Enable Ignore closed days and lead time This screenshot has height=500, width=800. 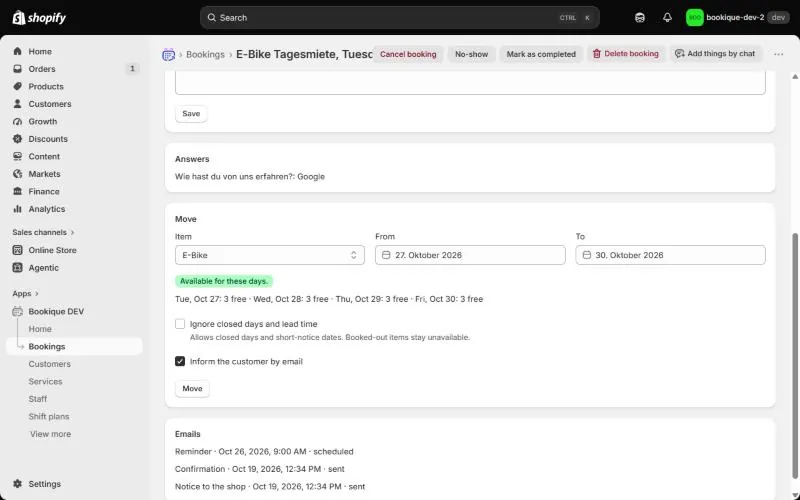(180, 324)
